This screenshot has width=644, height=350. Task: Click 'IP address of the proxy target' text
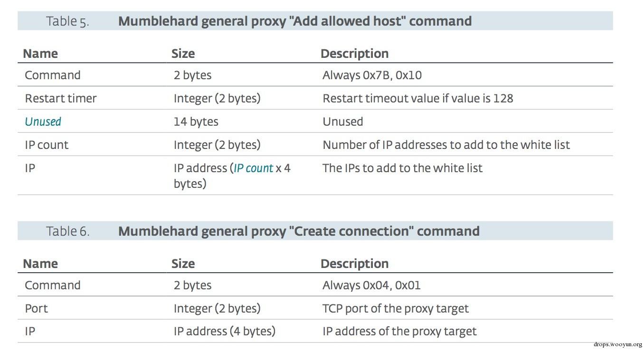coord(399,332)
